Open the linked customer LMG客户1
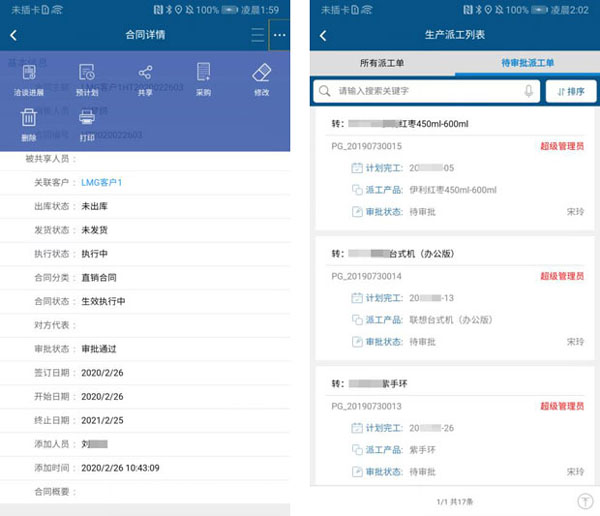The height and width of the screenshot is (516, 600). coord(101,183)
